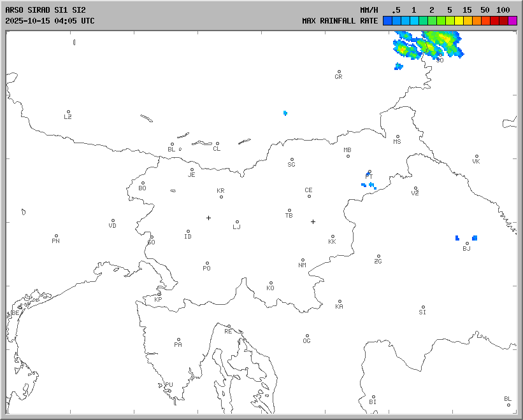The image size is (523, 420).
Task: Click the 2025-10-15 04:05 UTC timestamp
Action: (50, 21)
